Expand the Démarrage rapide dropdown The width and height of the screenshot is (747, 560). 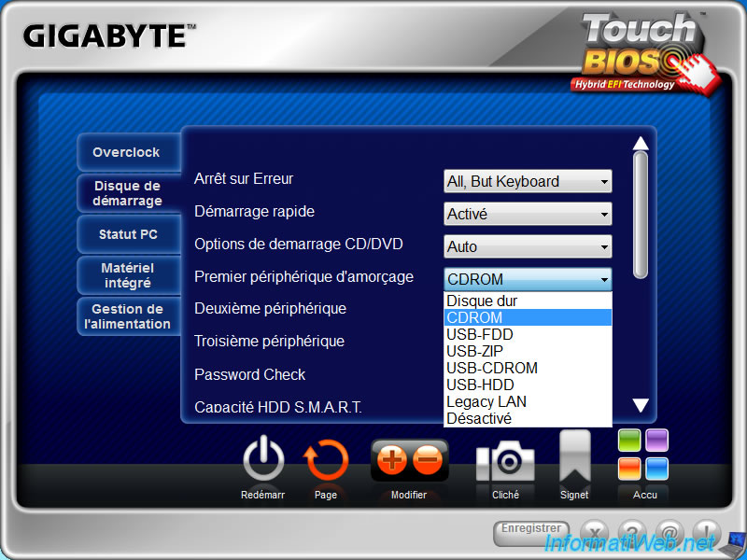click(528, 214)
